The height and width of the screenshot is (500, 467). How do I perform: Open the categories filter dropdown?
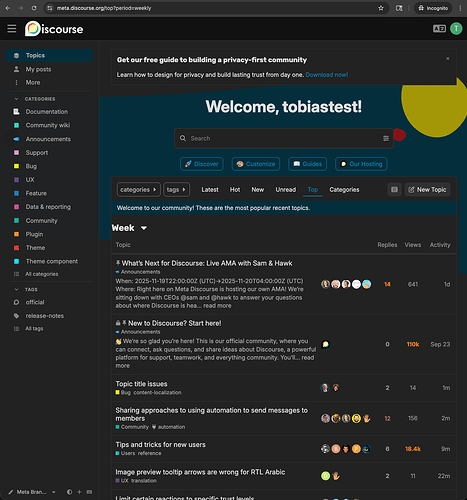[139, 190]
